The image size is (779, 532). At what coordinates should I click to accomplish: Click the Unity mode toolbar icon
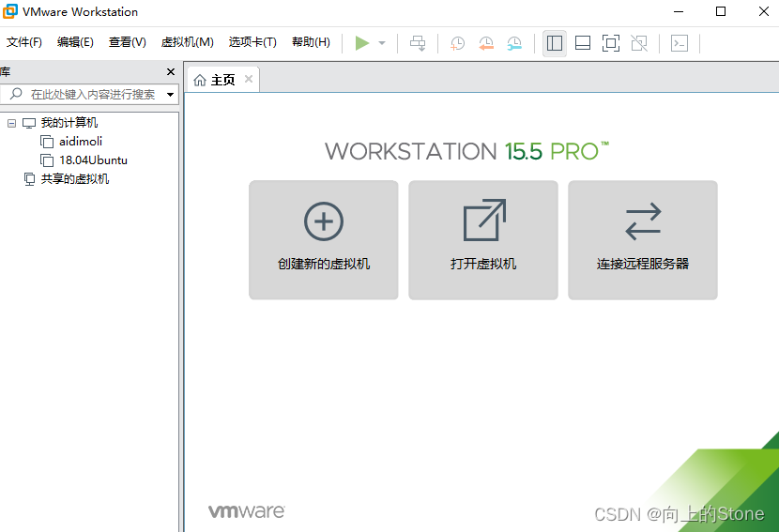tap(639, 43)
